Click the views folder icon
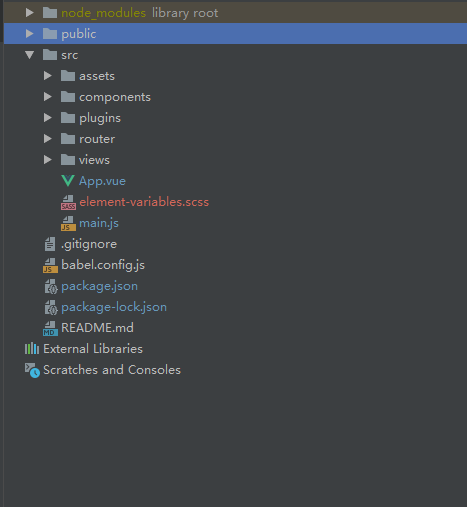The height and width of the screenshot is (507, 467). pyautogui.click(x=68, y=160)
